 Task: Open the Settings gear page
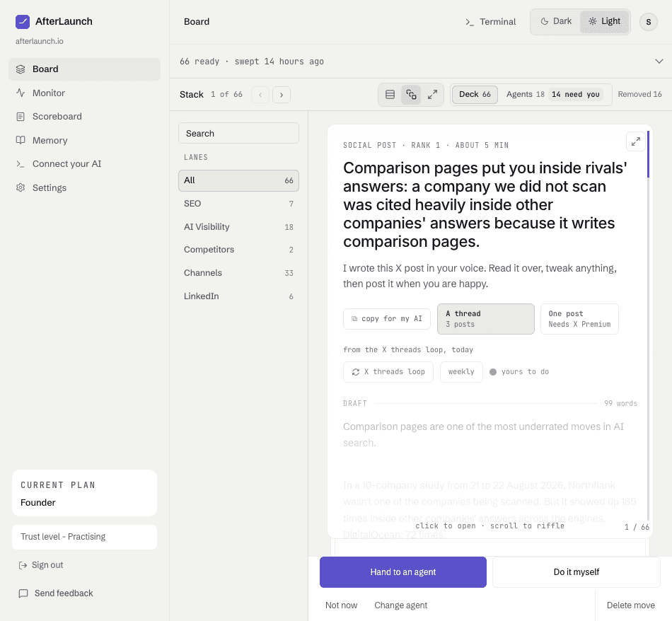click(x=84, y=187)
